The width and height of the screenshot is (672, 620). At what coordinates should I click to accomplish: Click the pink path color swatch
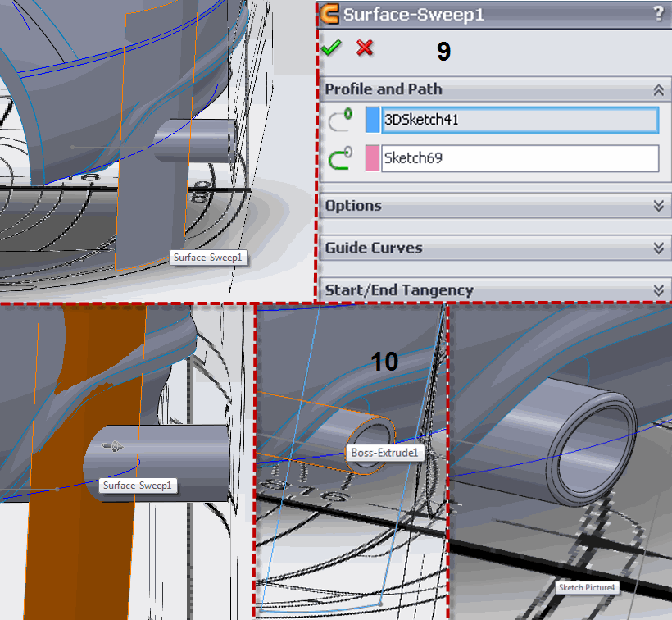[372, 157]
